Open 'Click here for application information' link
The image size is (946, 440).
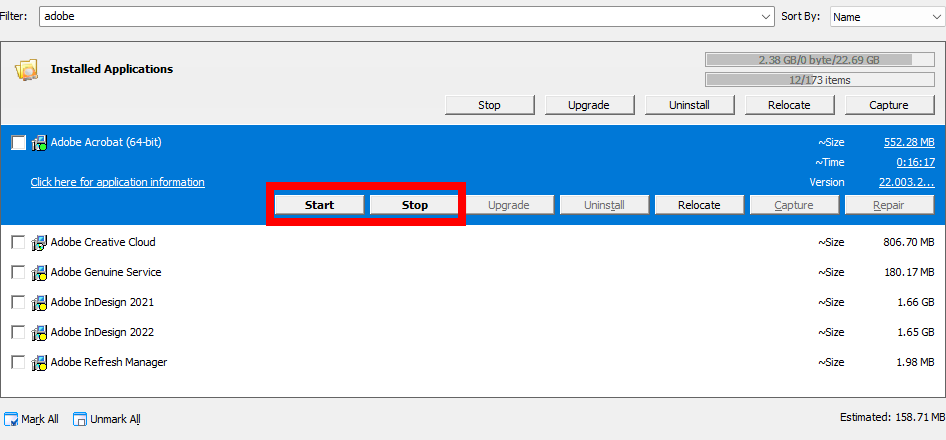click(x=118, y=182)
